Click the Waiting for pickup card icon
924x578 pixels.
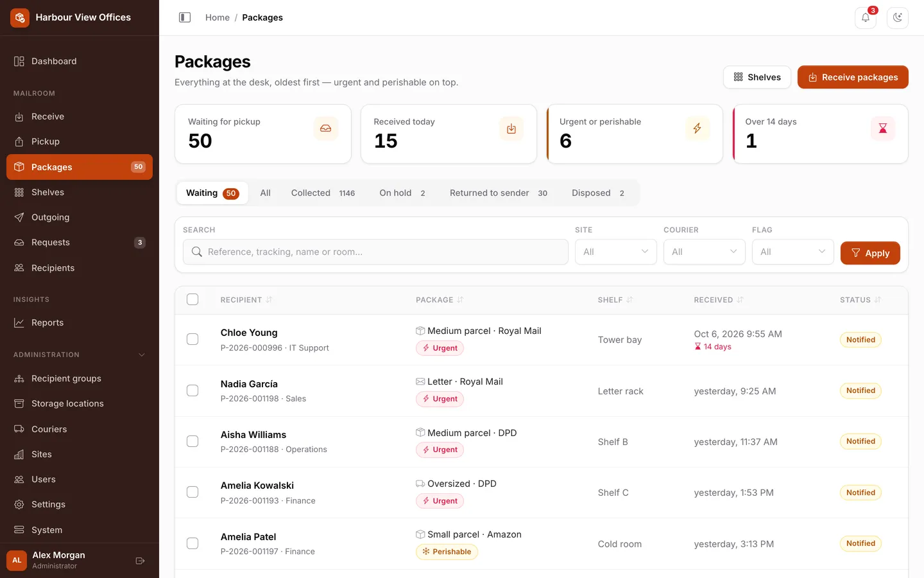(x=325, y=128)
